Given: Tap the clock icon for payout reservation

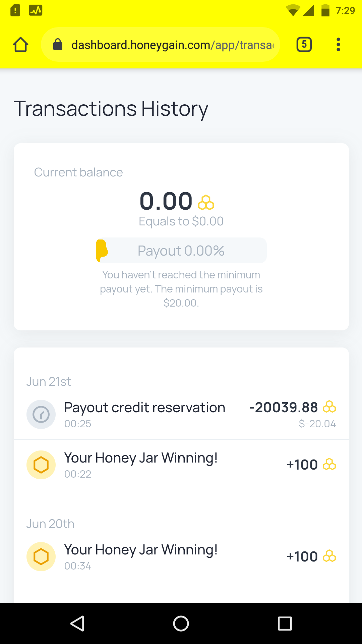Looking at the screenshot, I should tap(41, 414).
